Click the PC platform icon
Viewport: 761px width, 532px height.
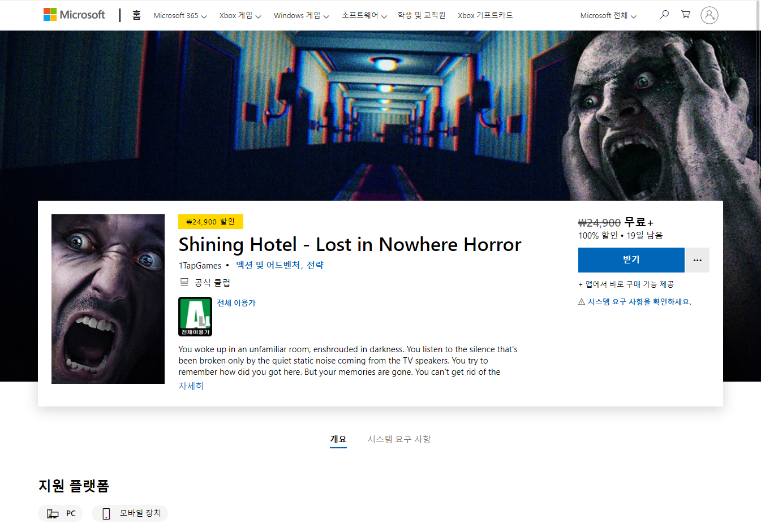(x=53, y=513)
